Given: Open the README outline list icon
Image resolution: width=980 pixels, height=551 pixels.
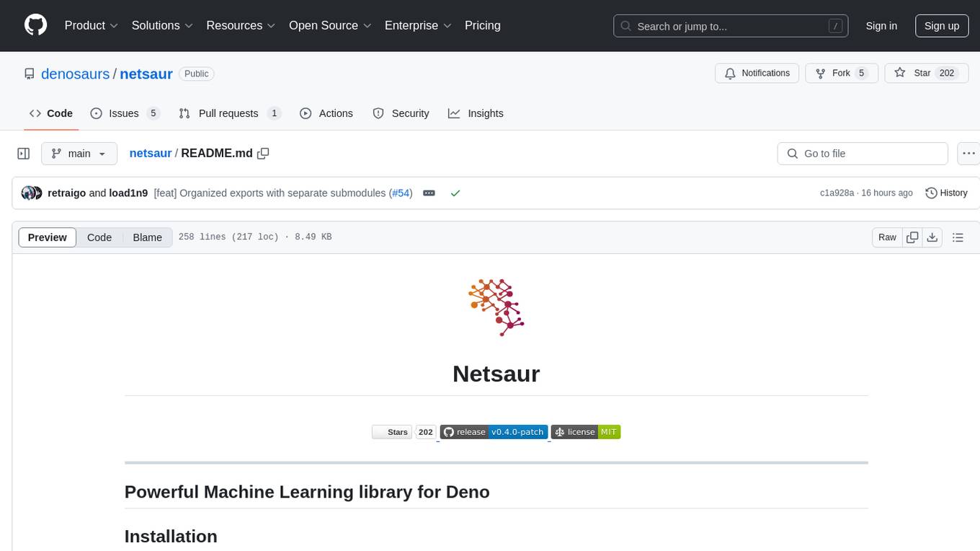Looking at the screenshot, I should pyautogui.click(x=958, y=237).
